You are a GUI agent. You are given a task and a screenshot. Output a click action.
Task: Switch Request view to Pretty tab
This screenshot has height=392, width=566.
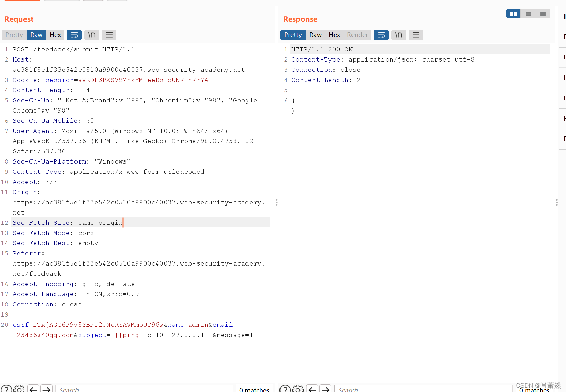click(x=14, y=35)
